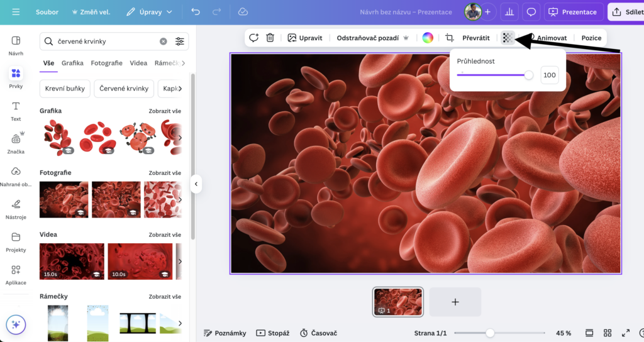
Task: Click the zoom level slider
Action: [x=499, y=333]
